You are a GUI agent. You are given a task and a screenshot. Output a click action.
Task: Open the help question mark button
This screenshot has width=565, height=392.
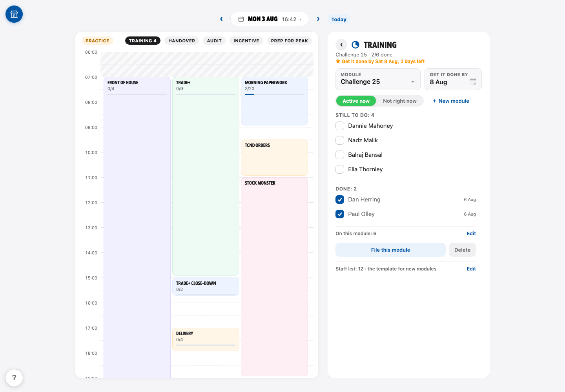[14, 378]
